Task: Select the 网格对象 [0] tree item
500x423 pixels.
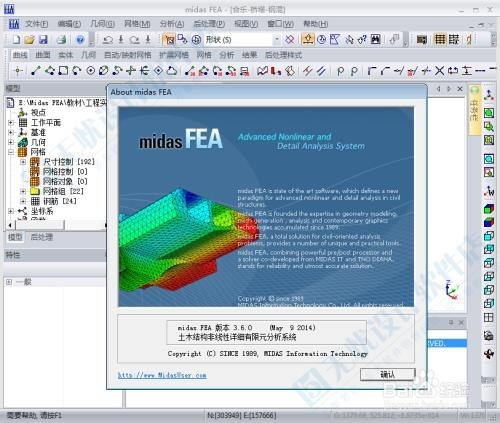Action: point(65,182)
